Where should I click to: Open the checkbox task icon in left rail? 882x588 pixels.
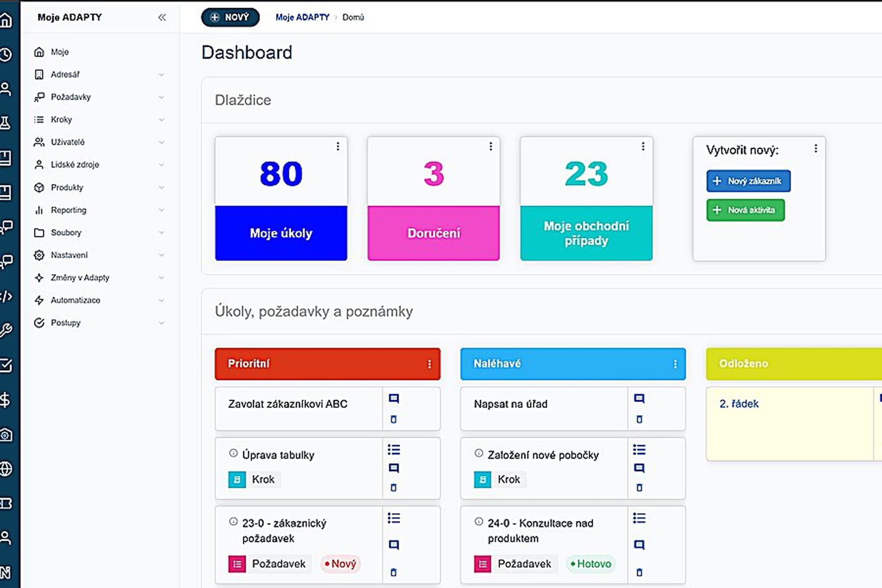(6, 365)
